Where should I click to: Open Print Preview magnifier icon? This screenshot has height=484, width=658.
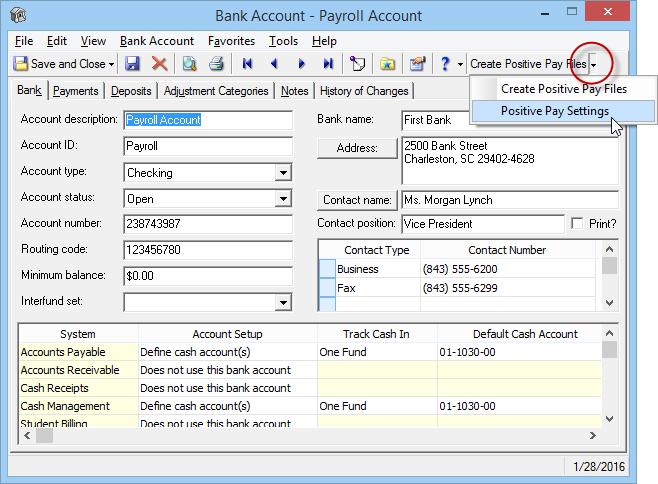point(189,64)
